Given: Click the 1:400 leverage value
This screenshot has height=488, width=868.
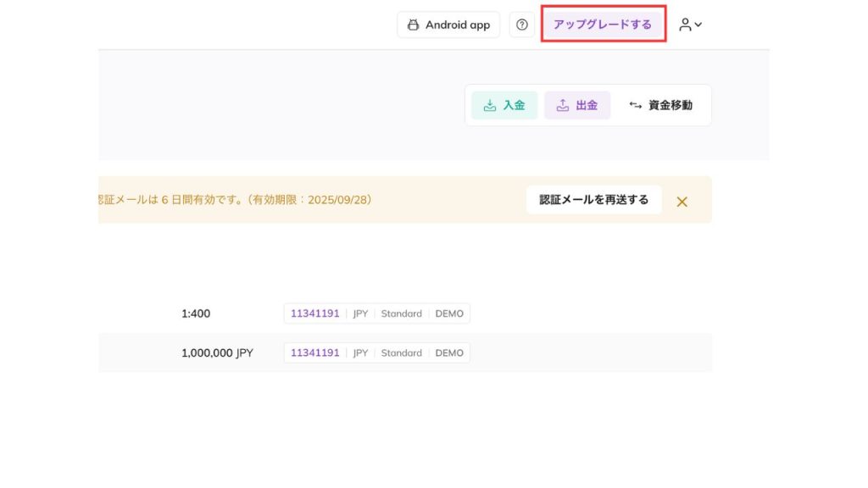Looking at the screenshot, I should point(196,313).
